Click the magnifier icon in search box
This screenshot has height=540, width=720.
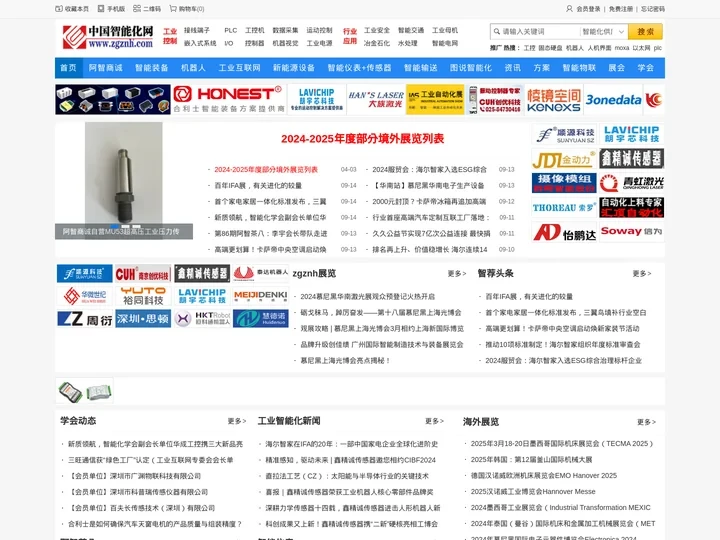coord(497,32)
